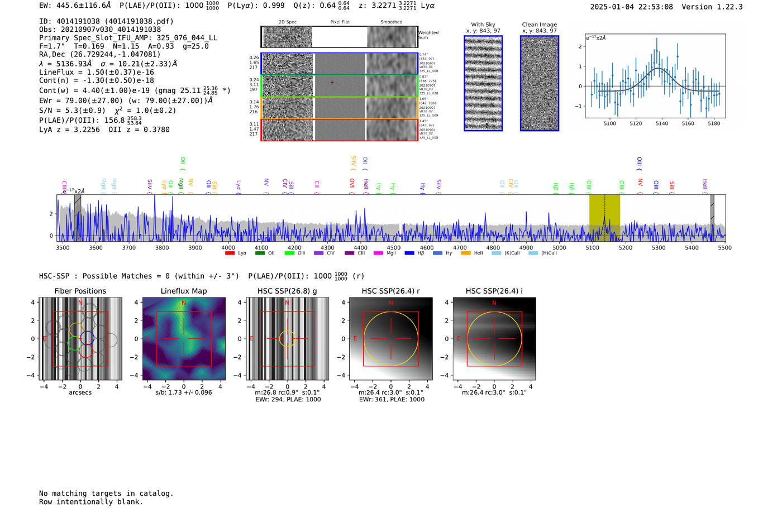Click the 'P(LAE)/P(OII): 156.8' line

point(90,121)
